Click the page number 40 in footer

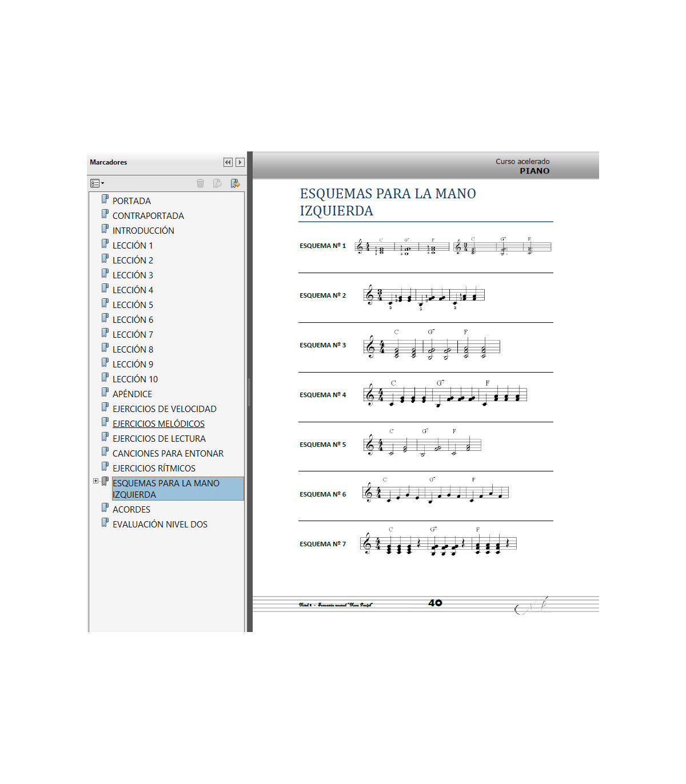[435, 603]
